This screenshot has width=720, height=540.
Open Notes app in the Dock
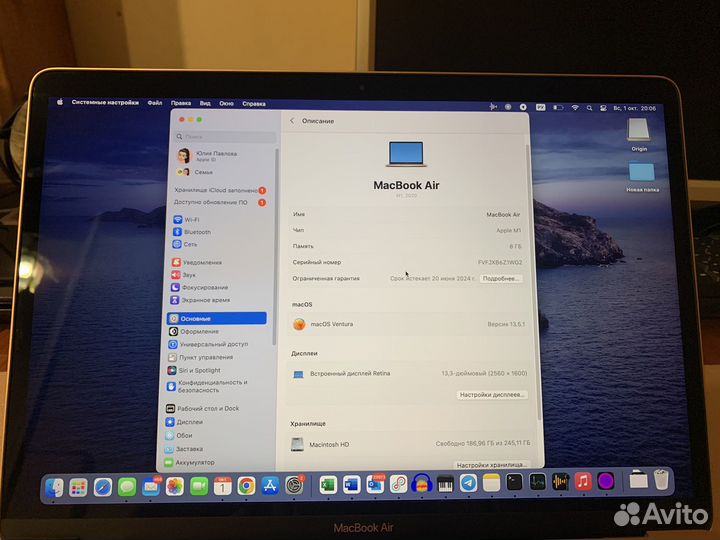tap(491, 483)
